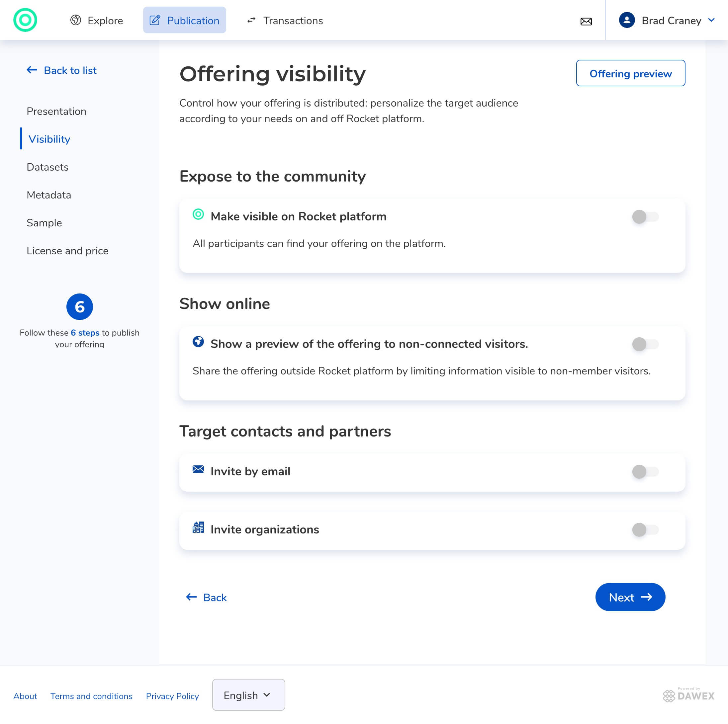The width and height of the screenshot is (728, 724).
Task: Toggle preview for non-connected visitors
Action: 646,344
